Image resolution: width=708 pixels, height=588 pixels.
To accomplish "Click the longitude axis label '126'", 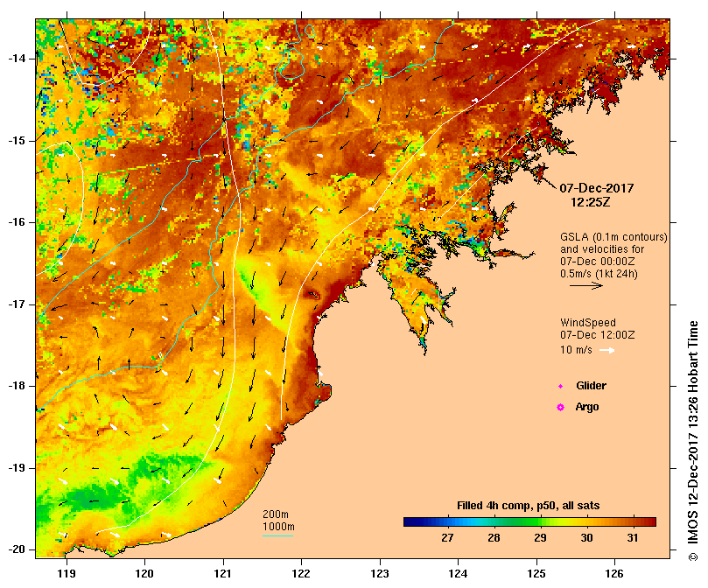I will point(614,574).
